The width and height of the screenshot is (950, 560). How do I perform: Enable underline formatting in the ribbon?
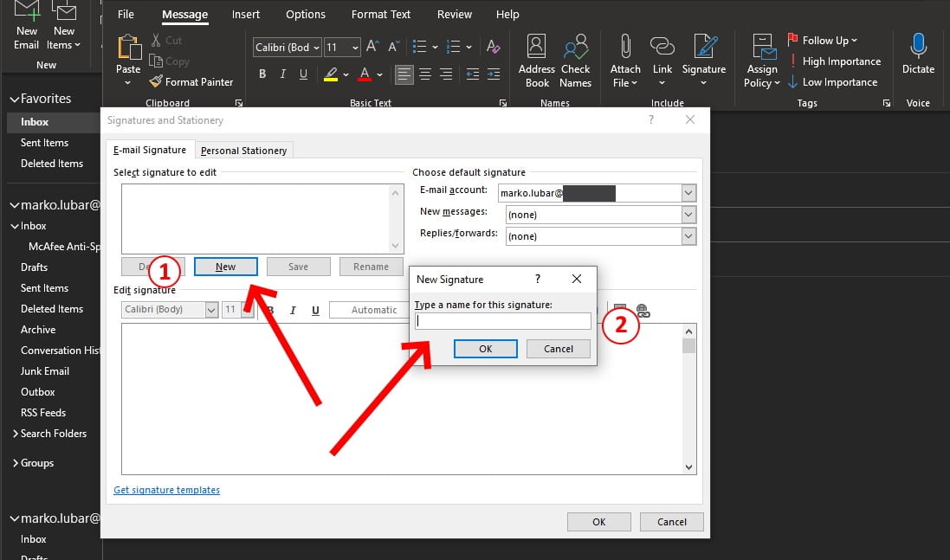pyautogui.click(x=303, y=74)
